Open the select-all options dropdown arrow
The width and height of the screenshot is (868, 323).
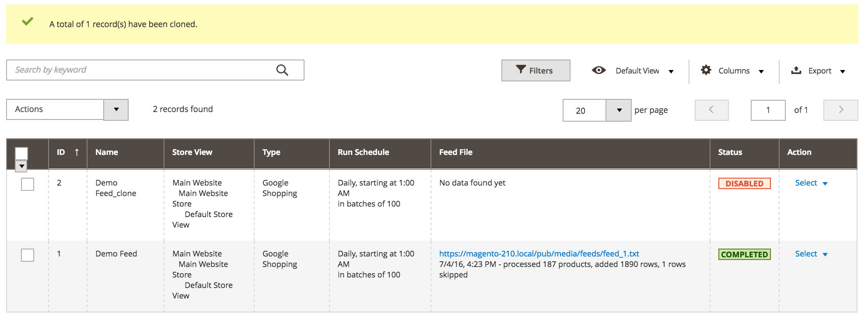click(x=21, y=166)
